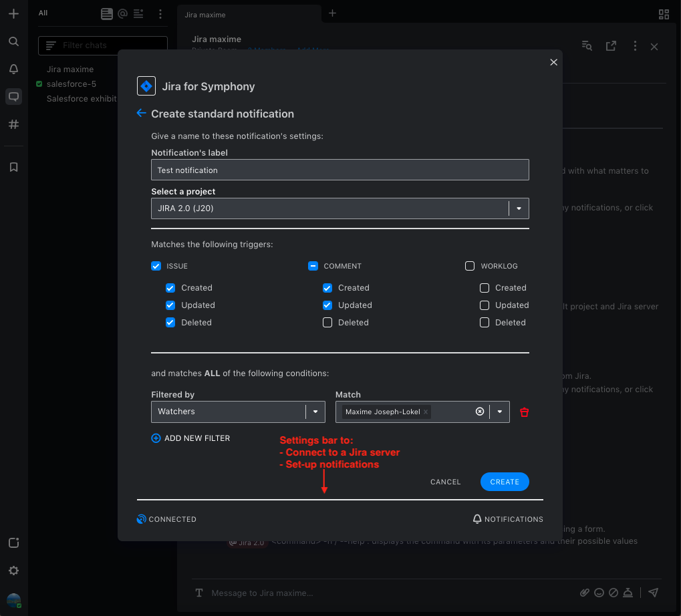This screenshot has width=681, height=616.
Task: Select the chats icon in left sidebar
Action: coord(13,96)
